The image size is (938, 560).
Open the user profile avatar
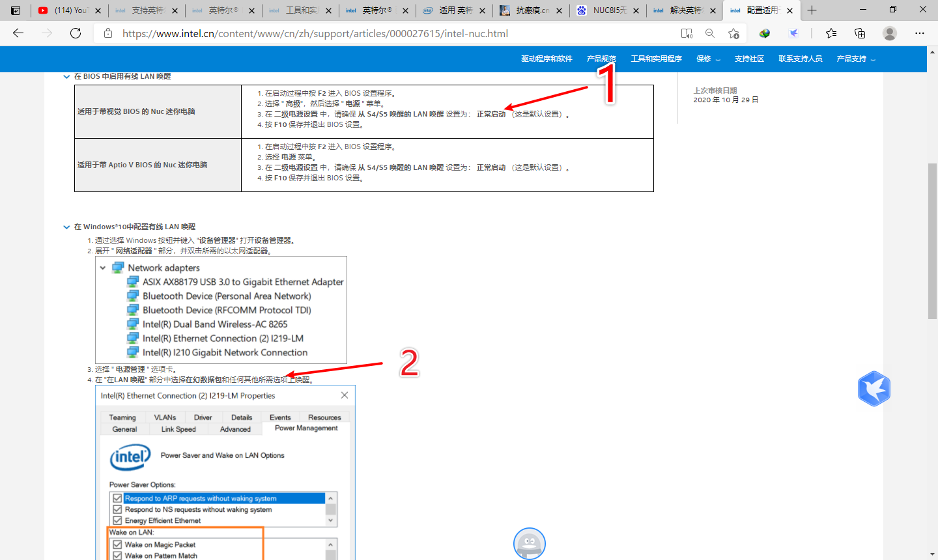pyautogui.click(x=890, y=33)
